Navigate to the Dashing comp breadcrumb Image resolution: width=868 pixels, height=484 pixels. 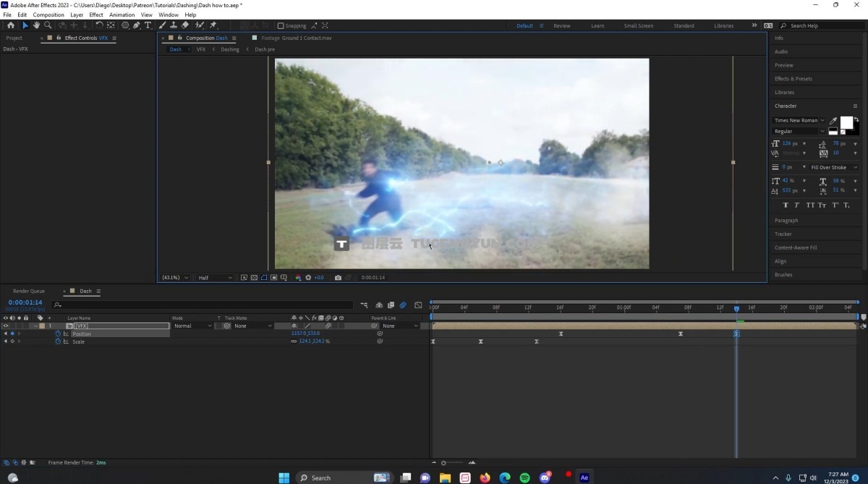pyautogui.click(x=230, y=49)
